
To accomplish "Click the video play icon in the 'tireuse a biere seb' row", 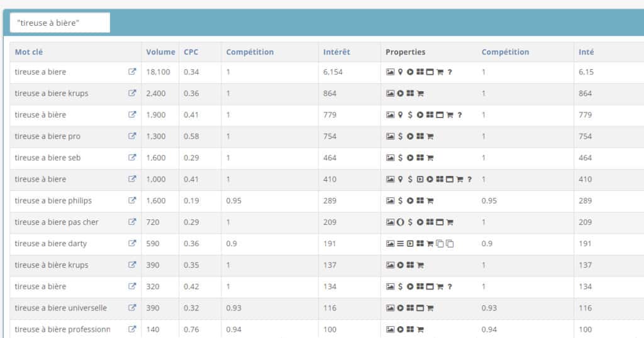I will point(410,158).
